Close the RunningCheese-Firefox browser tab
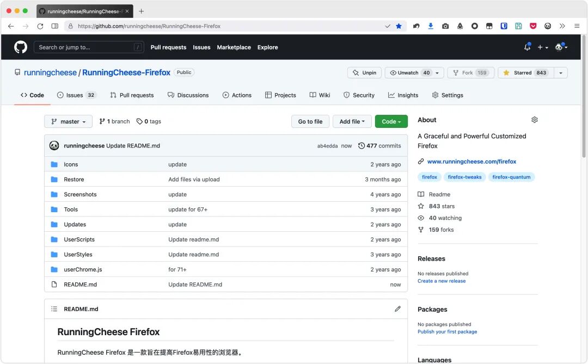 [127, 11]
